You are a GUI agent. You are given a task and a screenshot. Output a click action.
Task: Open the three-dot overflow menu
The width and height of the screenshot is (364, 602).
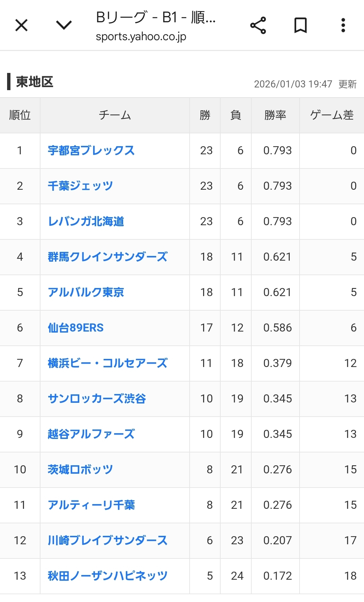[343, 25]
